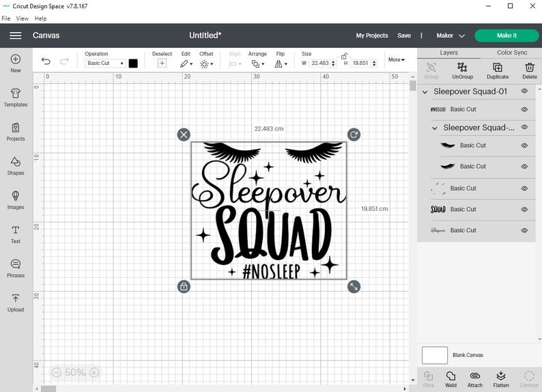Open the hamburger menu next to Canvas

(16, 36)
